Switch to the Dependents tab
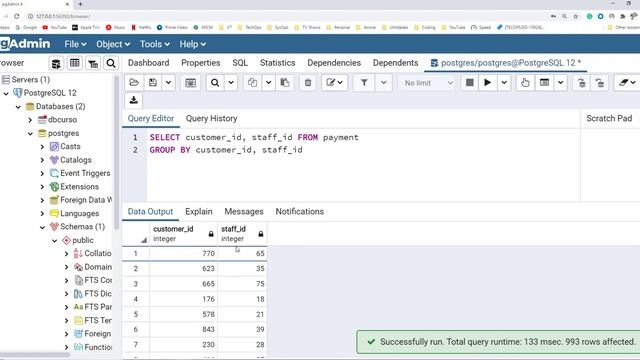 click(396, 63)
